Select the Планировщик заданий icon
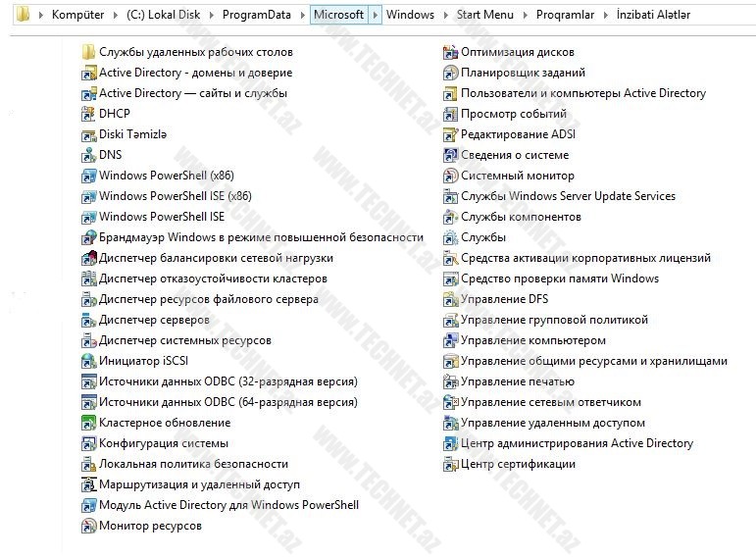Viewport: 756px width, 558px height. [x=450, y=74]
